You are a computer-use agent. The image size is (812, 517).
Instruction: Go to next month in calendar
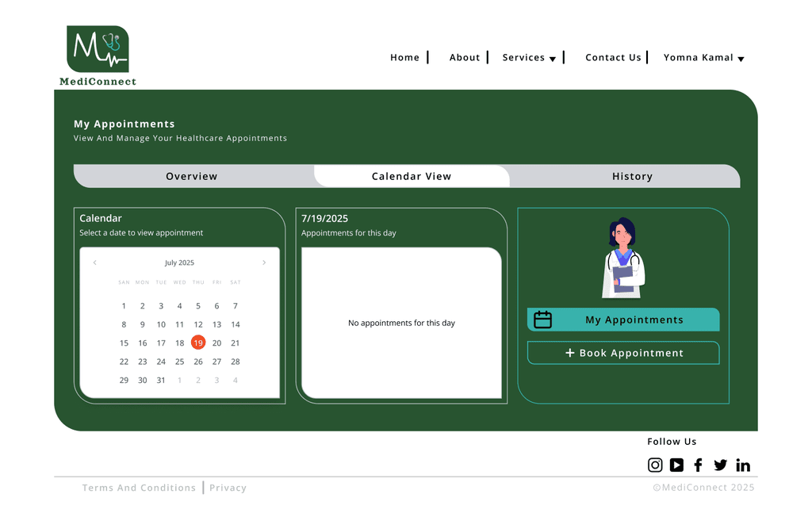click(264, 262)
